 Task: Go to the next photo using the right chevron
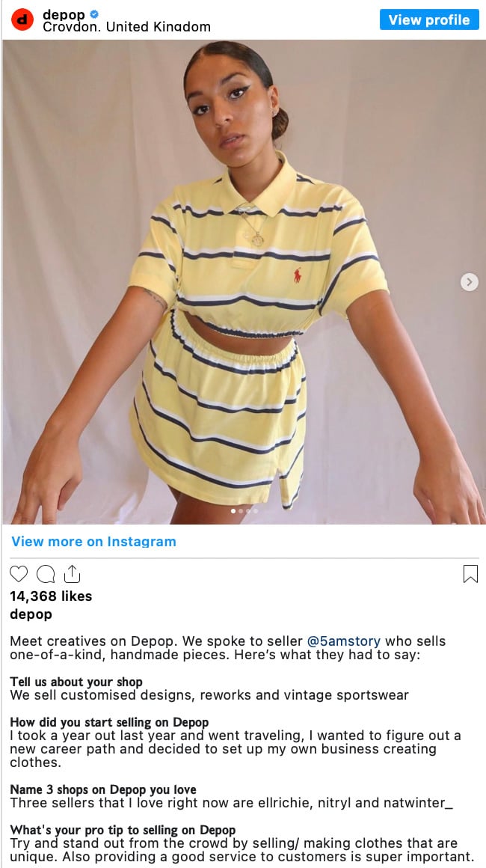(x=469, y=282)
